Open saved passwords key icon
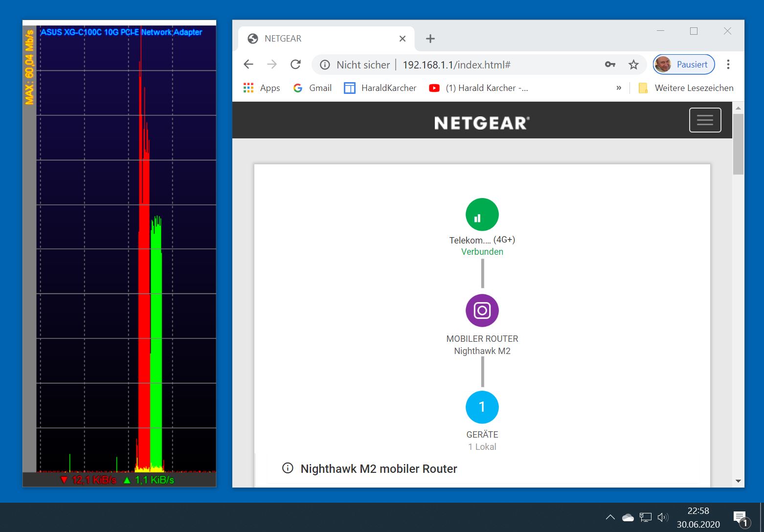The width and height of the screenshot is (764, 532). pos(610,65)
